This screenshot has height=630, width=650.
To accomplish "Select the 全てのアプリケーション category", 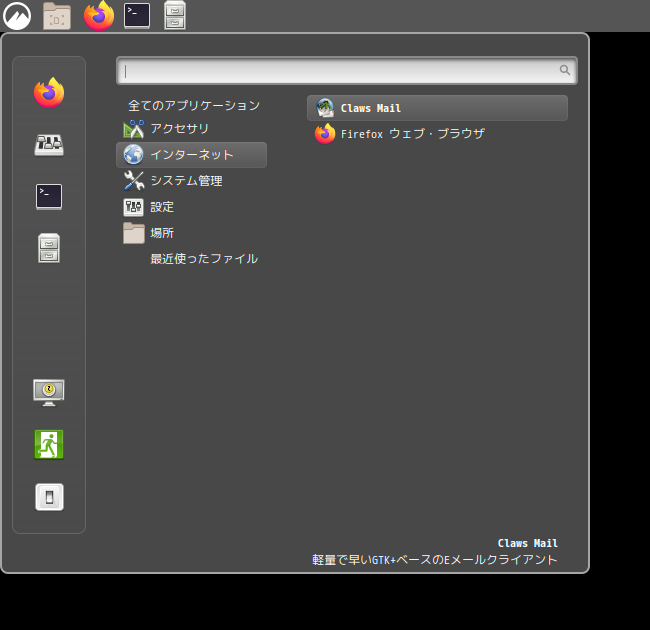I will click(192, 105).
